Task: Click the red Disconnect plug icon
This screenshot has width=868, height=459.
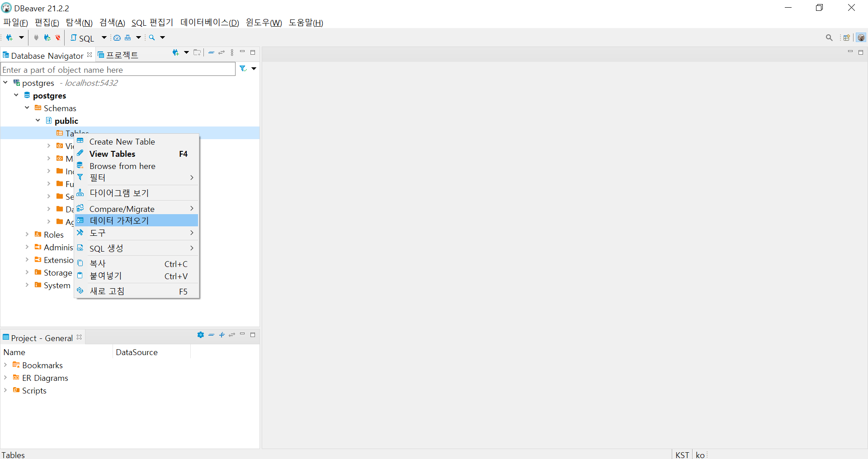Action: 57,38
